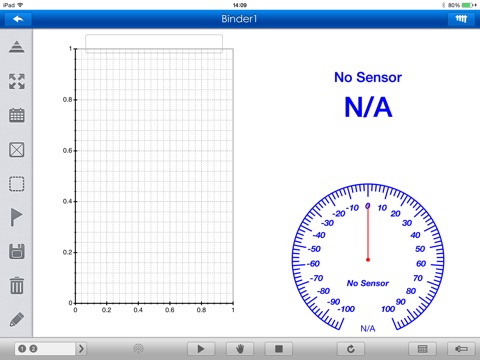
Task: Tap the wireless sensor connection icon
Action: [x=138, y=349]
